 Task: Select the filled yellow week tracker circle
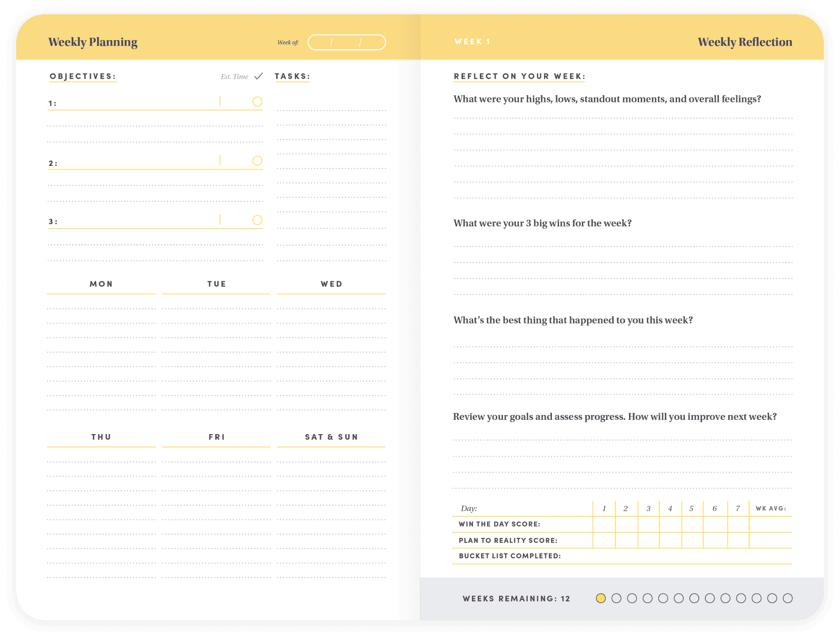(x=600, y=598)
